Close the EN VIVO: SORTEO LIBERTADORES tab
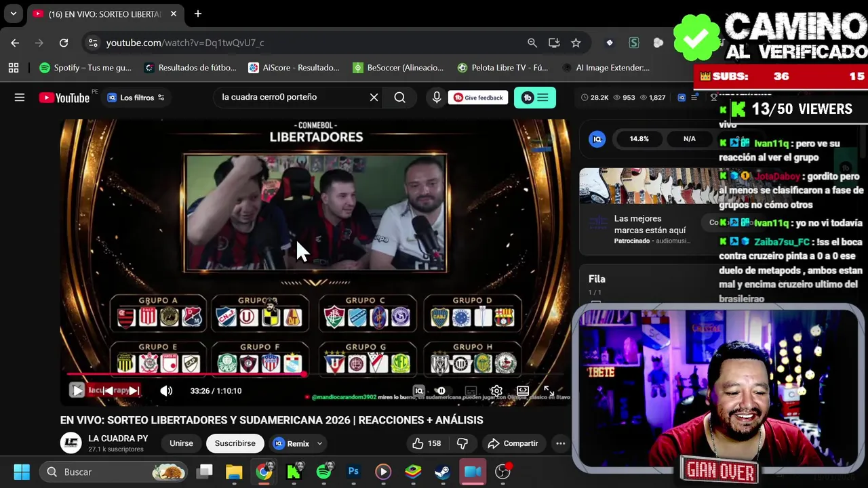868x488 pixels. tap(174, 14)
